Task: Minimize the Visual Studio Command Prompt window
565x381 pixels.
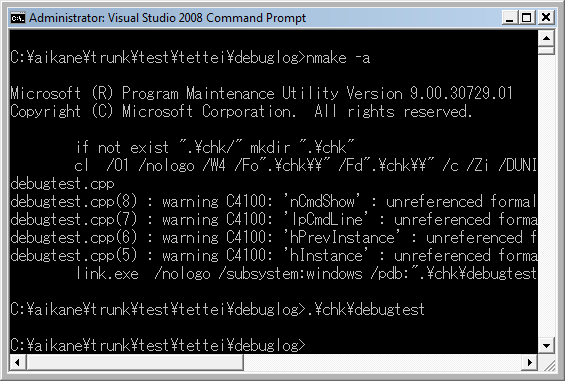Action: pyautogui.click(x=510, y=17)
